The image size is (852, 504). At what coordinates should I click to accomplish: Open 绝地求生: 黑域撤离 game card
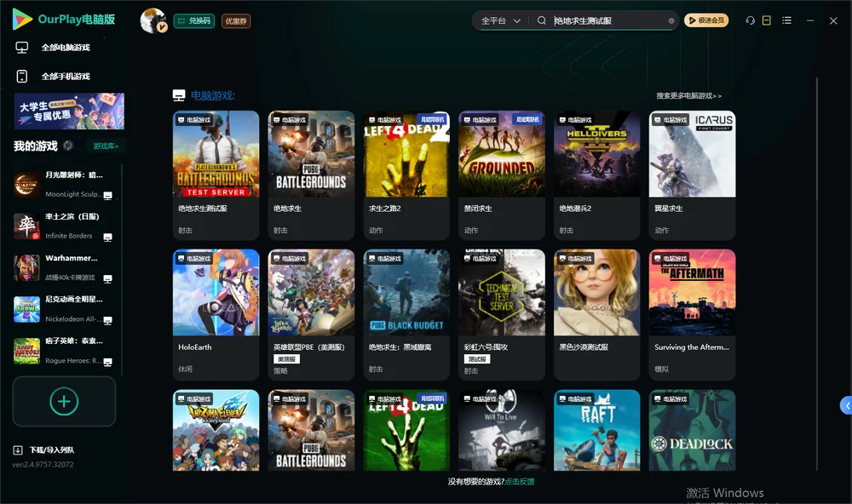click(x=406, y=314)
